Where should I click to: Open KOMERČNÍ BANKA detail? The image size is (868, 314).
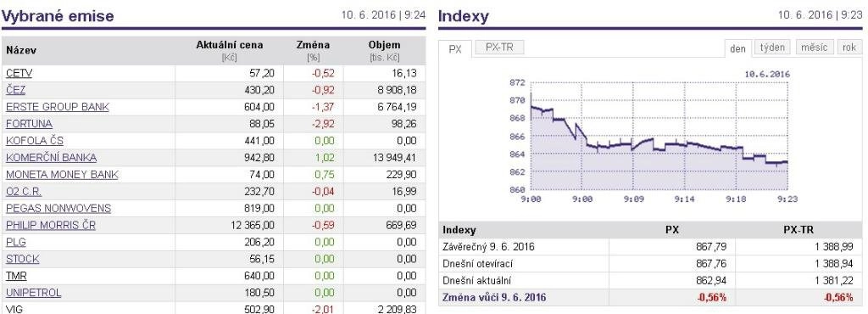point(51,158)
